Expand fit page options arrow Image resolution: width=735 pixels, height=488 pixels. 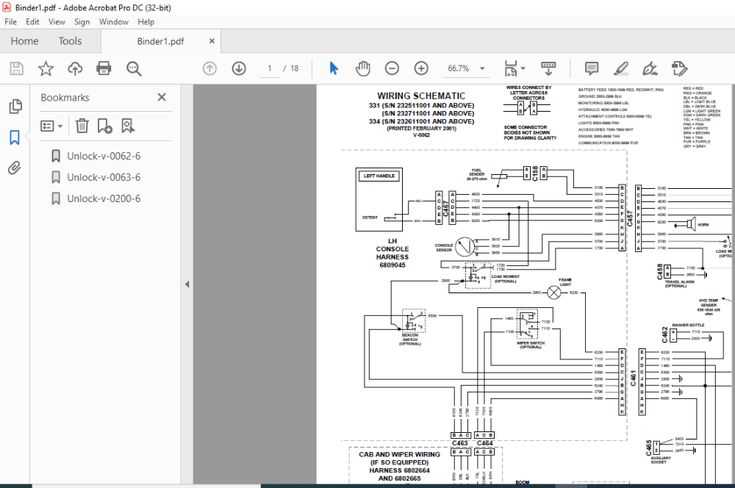[x=523, y=68]
